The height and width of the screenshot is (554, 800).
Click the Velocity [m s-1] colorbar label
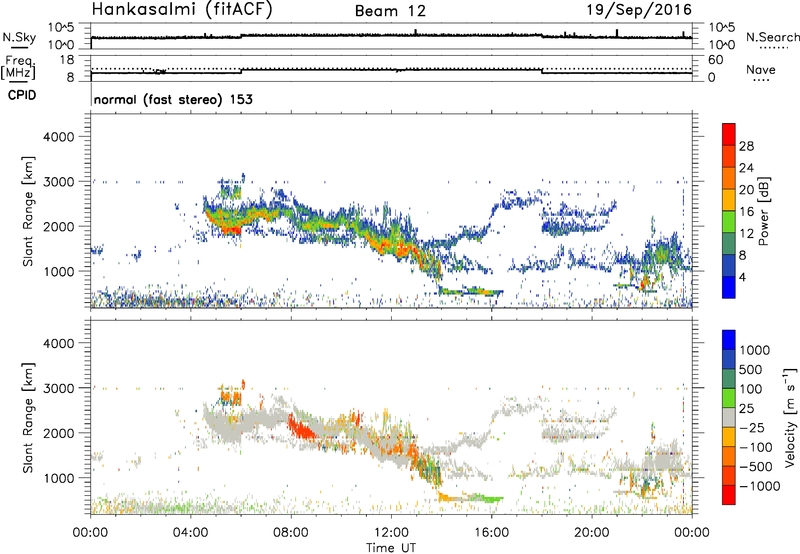point(790,417)
